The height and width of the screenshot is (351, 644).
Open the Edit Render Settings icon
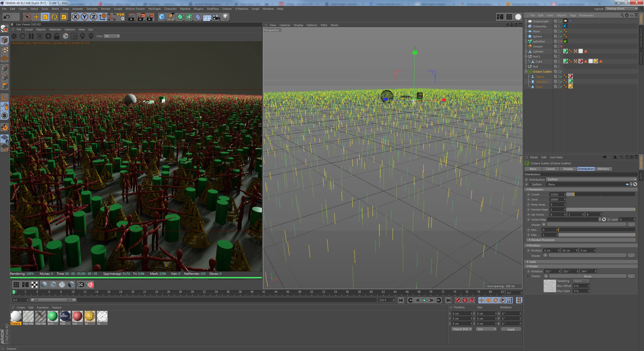(x=150, y=17)
